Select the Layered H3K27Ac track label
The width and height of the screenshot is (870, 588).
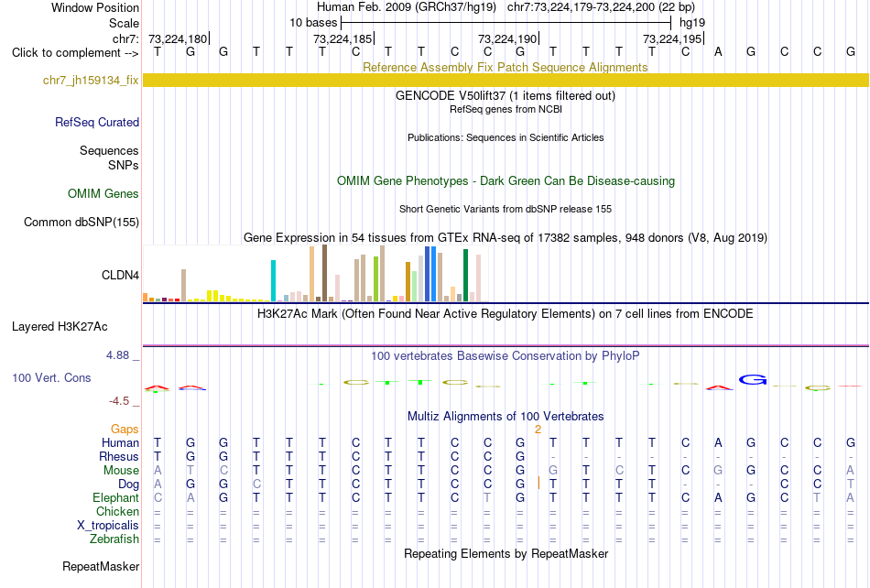point(60,327)
